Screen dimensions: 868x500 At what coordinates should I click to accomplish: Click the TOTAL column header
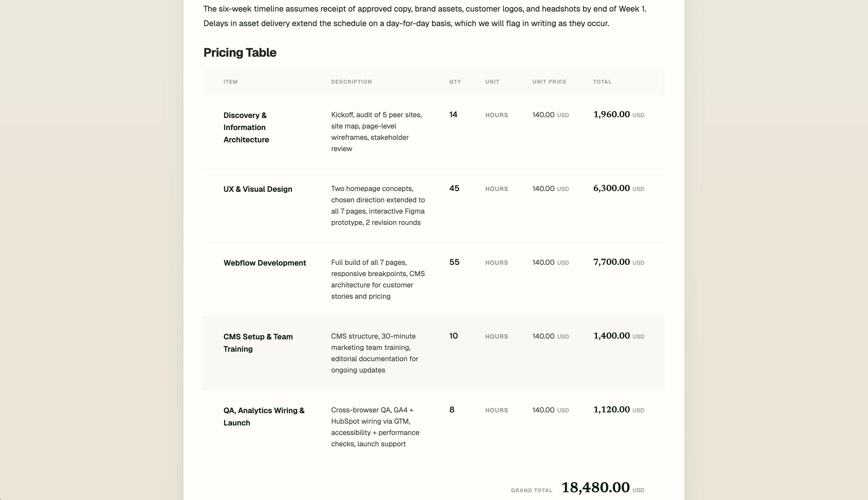[602, 82]
